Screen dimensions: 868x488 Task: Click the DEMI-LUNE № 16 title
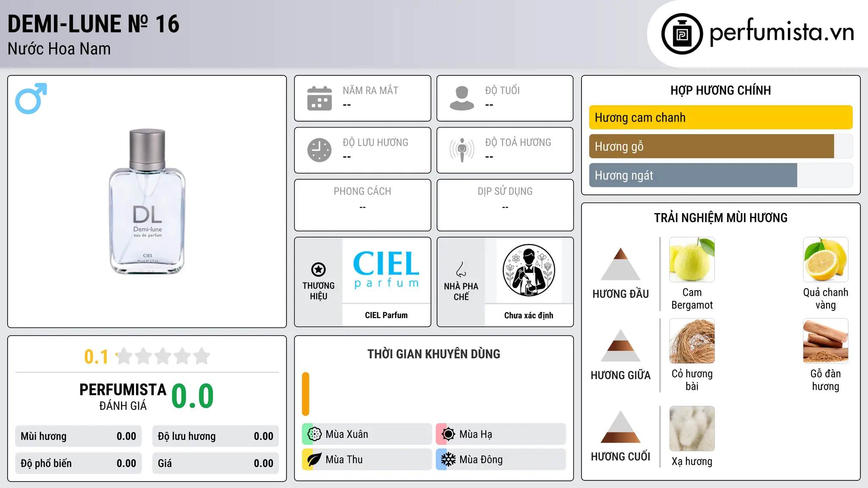(x=94, y=24)
